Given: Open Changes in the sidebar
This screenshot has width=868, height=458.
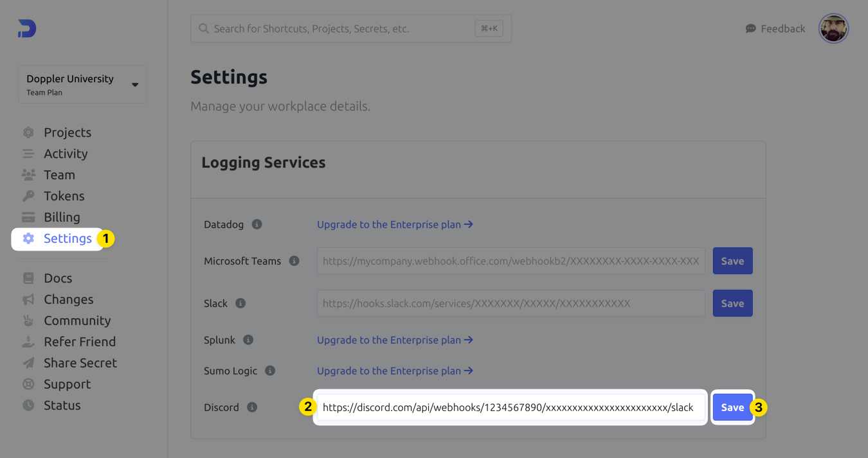Looking at the screenshot, I should pyautogui.click(x=69, y=299).
